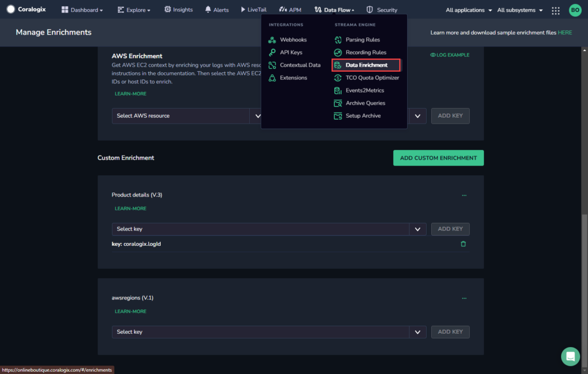Click the API Keys key icon
This screenshot has height=374, width=588.
tap(272, 52)
